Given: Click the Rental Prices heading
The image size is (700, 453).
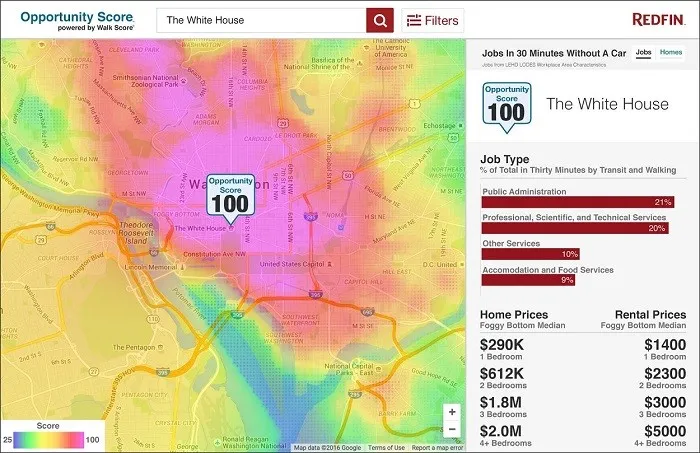Looking at the screenshot, I should pyautogui.click(x=650, y=315).
